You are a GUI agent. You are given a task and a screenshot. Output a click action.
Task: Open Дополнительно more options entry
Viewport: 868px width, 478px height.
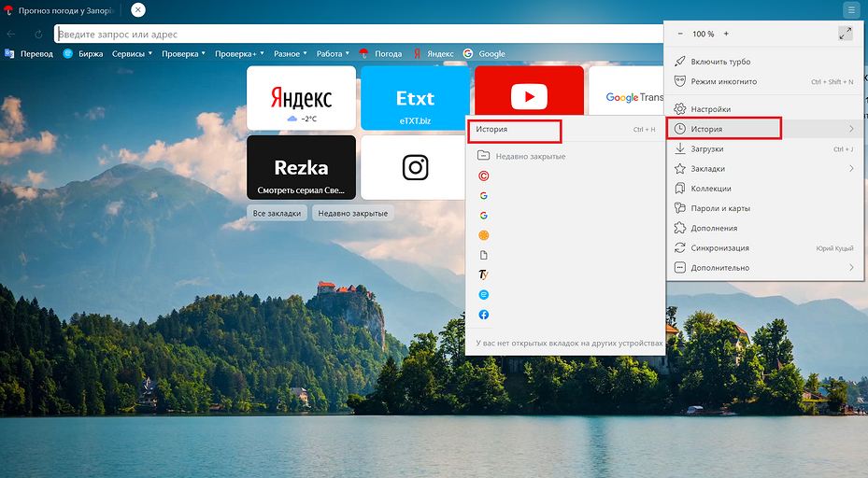[764, 268]
